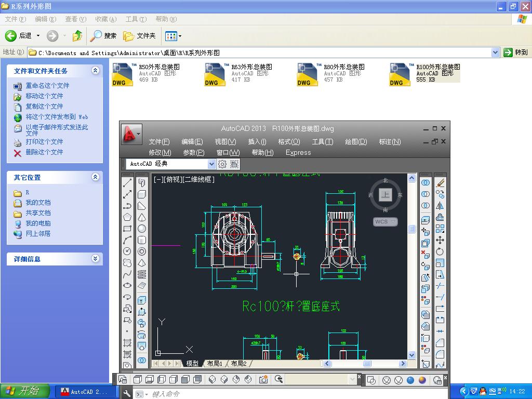Viewport: 532px width, 399px height.
Task: Select the Chamfer modify tool
Action: click(x=440, y=343)
